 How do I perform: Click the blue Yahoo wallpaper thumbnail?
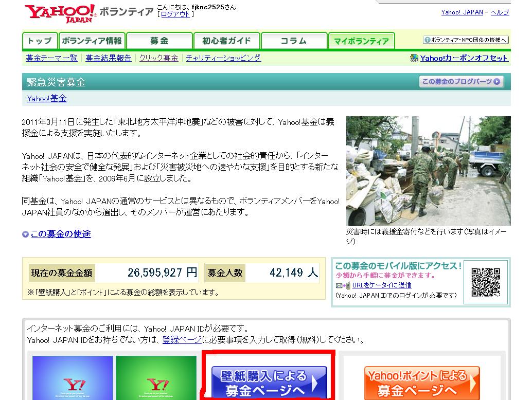[73, 377]
